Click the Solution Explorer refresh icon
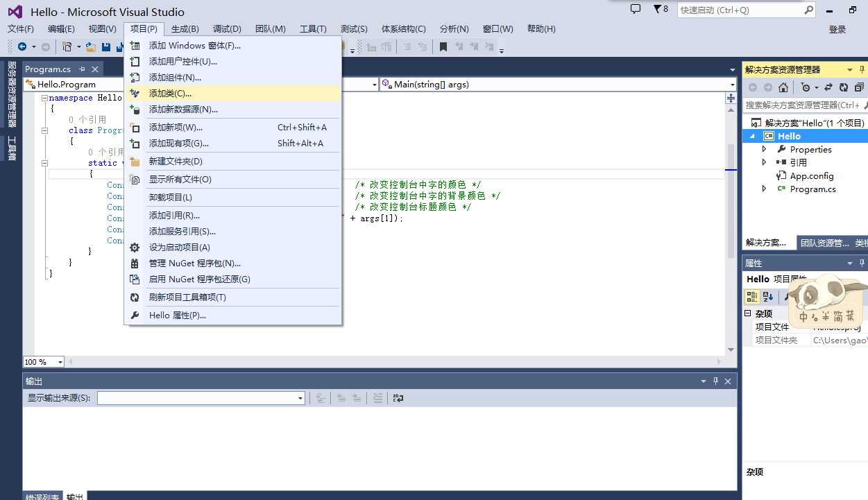 click(x=844, y=87)
